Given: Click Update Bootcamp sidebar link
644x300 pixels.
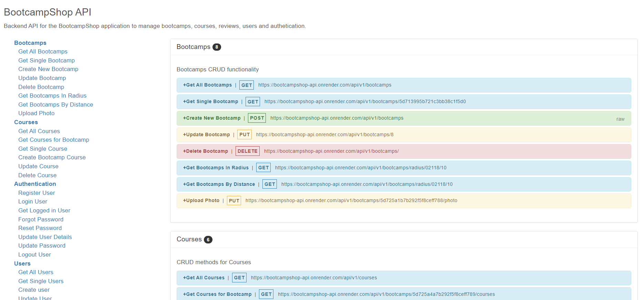Looking at the screenshot, I should click(42, 78).
